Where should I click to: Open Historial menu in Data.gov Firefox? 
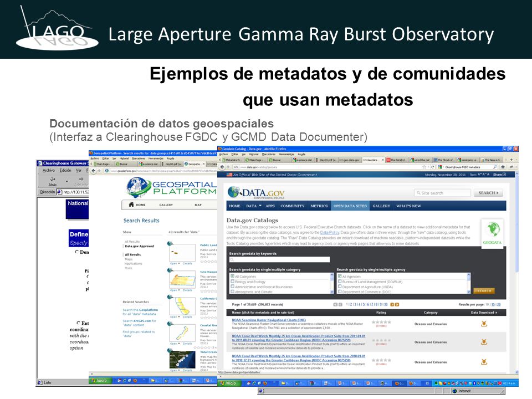pos(254,154)
